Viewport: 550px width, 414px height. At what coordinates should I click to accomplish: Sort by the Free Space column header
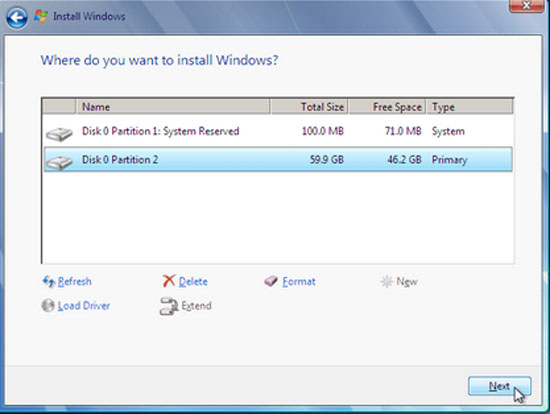point(388,107)
